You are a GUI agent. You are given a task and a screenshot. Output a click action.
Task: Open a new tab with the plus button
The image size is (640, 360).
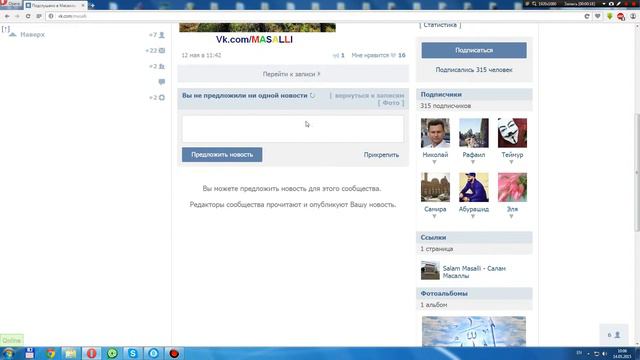click(x=92, y=6)
